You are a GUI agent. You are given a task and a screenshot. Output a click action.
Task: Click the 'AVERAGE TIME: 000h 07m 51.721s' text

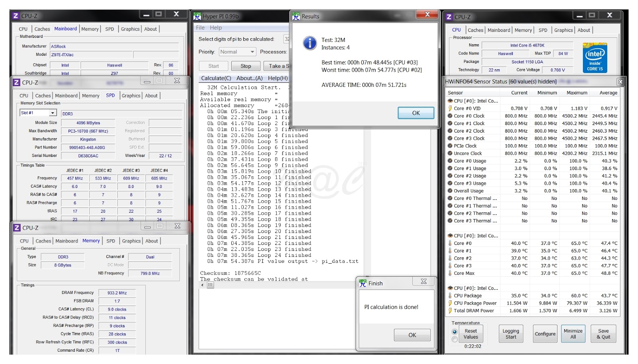click(x=364, y=85)
